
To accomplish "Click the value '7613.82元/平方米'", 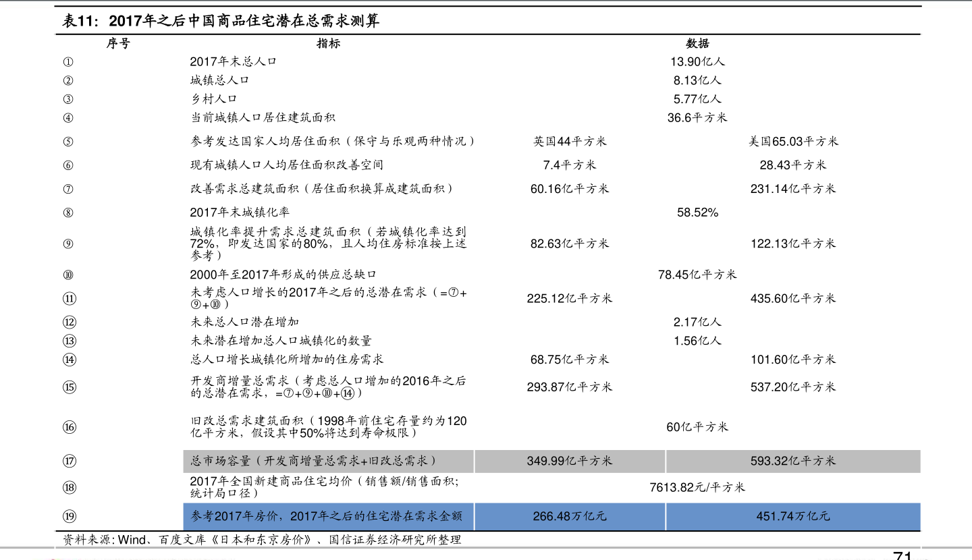I will 697,487.
